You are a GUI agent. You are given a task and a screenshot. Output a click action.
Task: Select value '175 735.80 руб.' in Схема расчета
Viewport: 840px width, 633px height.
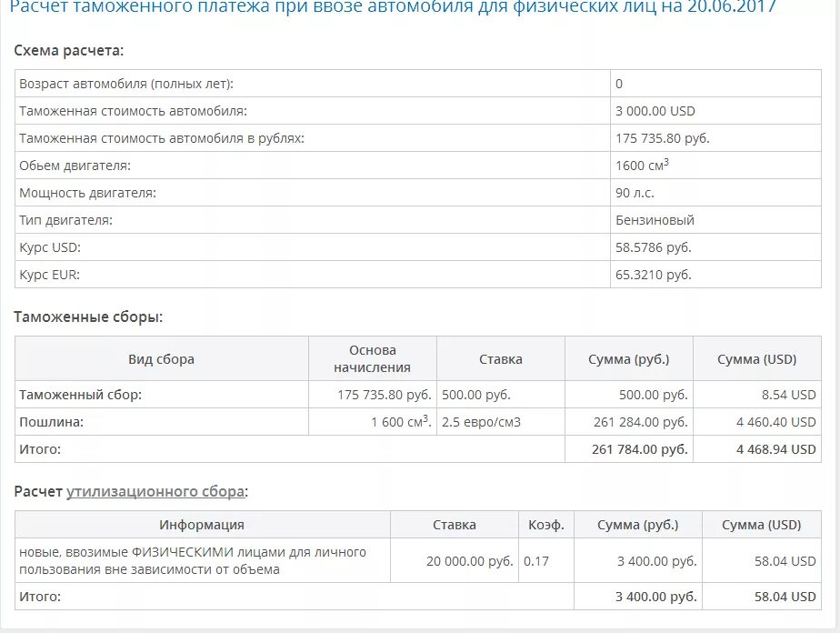(x=662, y=138)
